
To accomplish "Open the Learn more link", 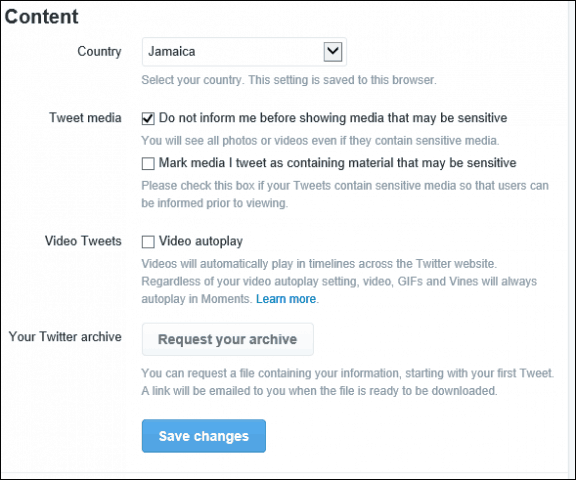I will coord(286,299).
